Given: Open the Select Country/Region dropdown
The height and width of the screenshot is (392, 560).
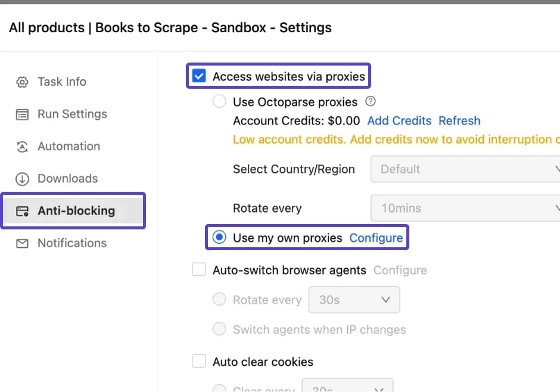Looking at the screenshot, I should (x=465, y=169).
